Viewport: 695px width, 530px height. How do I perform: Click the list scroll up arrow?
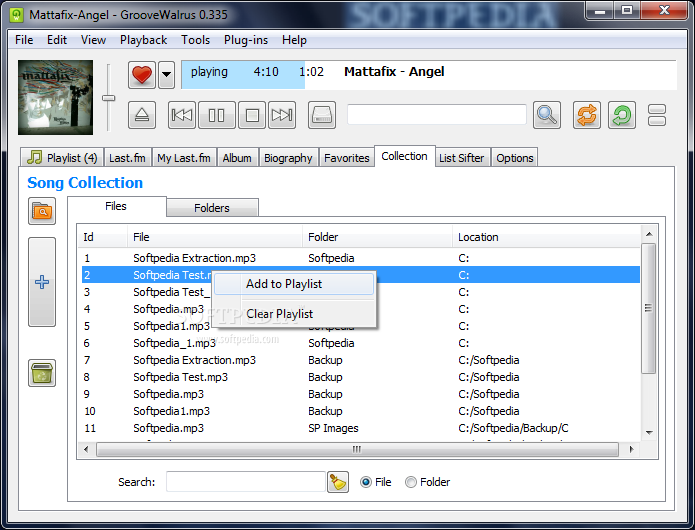tap(649, 234)
